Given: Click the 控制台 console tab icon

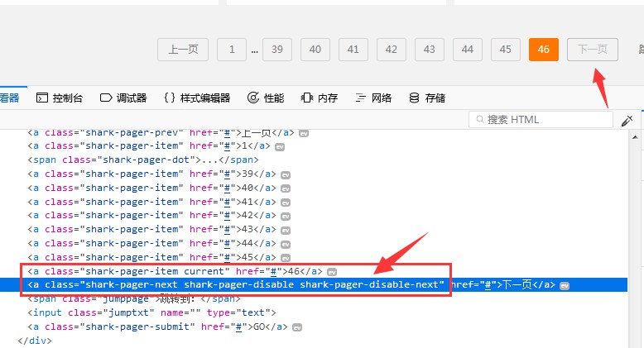Looking at the screenshot, I should pyautogui.click(x=42, y=98).
